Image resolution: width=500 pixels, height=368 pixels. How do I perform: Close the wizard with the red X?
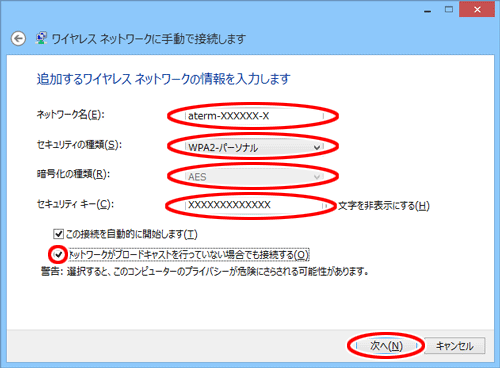click(477, 10)
